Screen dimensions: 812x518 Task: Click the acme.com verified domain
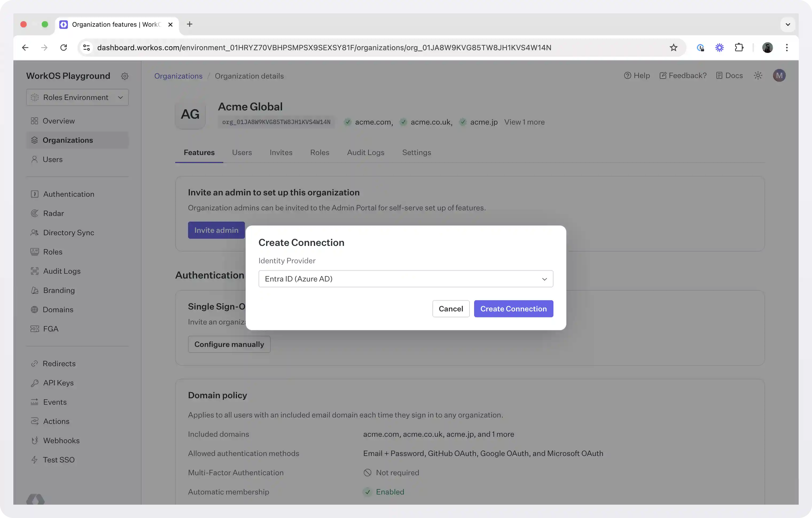pyautogui.click(x=368, y=122)
